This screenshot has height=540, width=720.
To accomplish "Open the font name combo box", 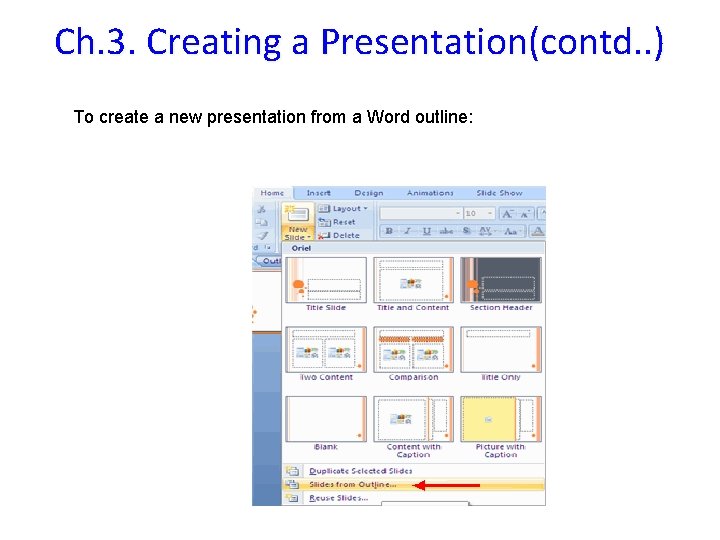I will tap(421, 214).
